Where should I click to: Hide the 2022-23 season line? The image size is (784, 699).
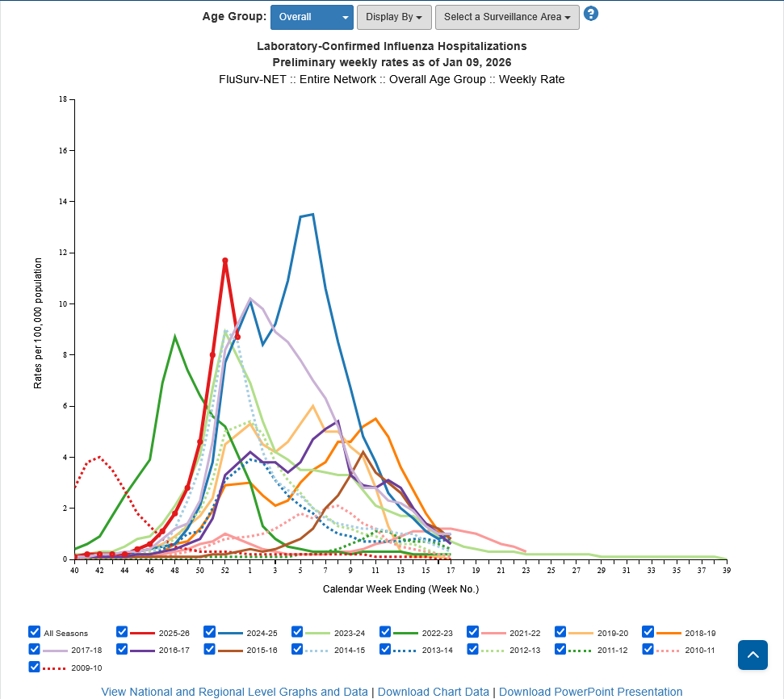[386, 632]
